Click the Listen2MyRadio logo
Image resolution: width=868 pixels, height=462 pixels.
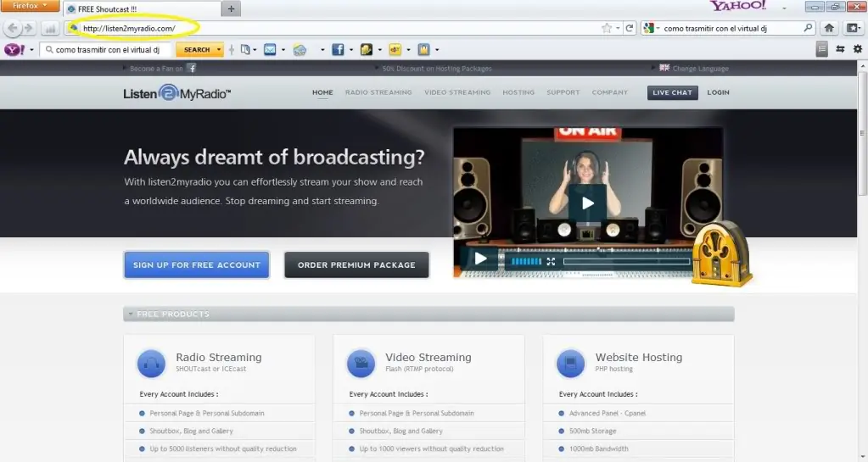[177, 93]
